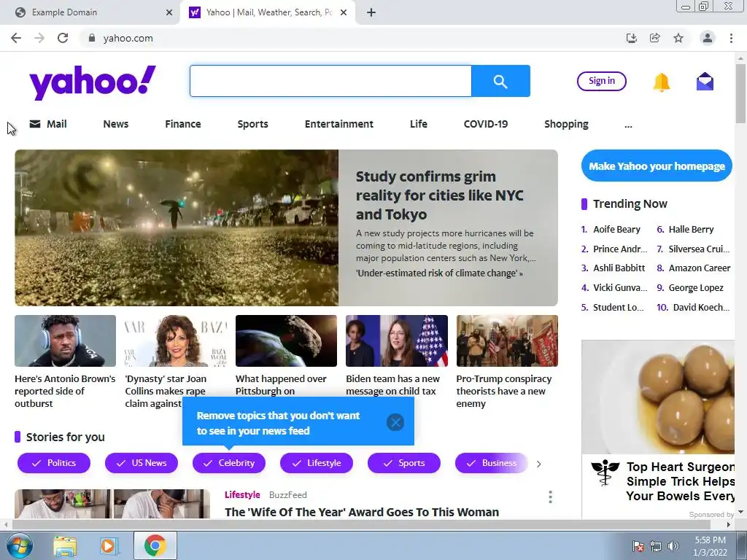747x560 pixels.
Task: Toggle the US News topic chip
Action: [142, 463]
